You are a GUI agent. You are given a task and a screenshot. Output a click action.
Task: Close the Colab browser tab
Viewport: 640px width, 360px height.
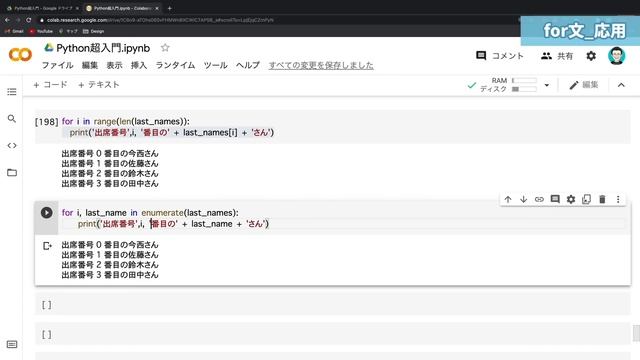pyautogui.click(x=157, y=8)
